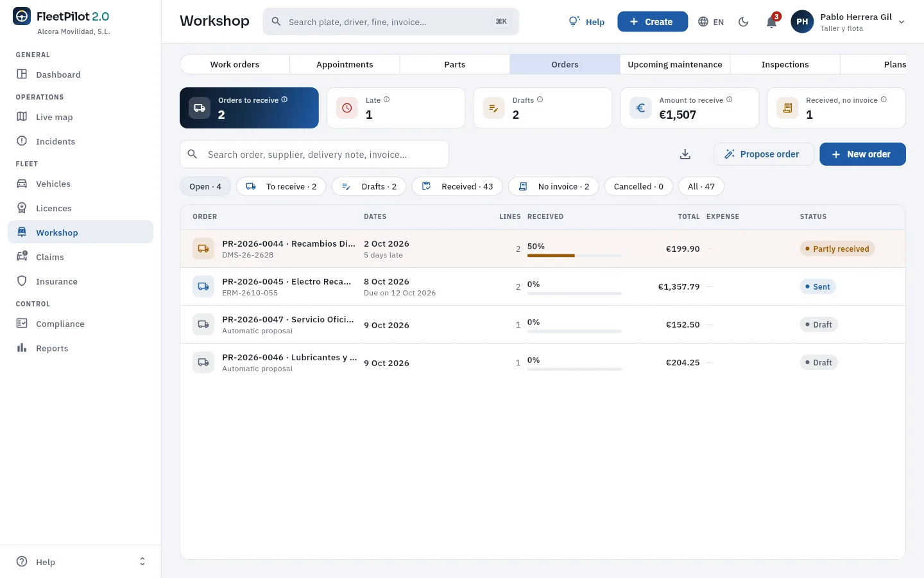Screen dimensions: 924x578
Task: Switch to Appointments tab
Action: [345, 64]
